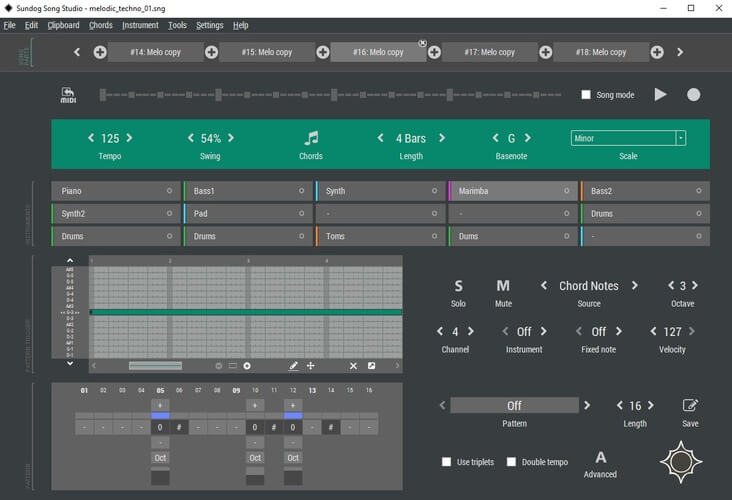Select next pattern preset arrow
Image resolution: width=732 pixels, height=500 pixels.
[x=587, y=405]
